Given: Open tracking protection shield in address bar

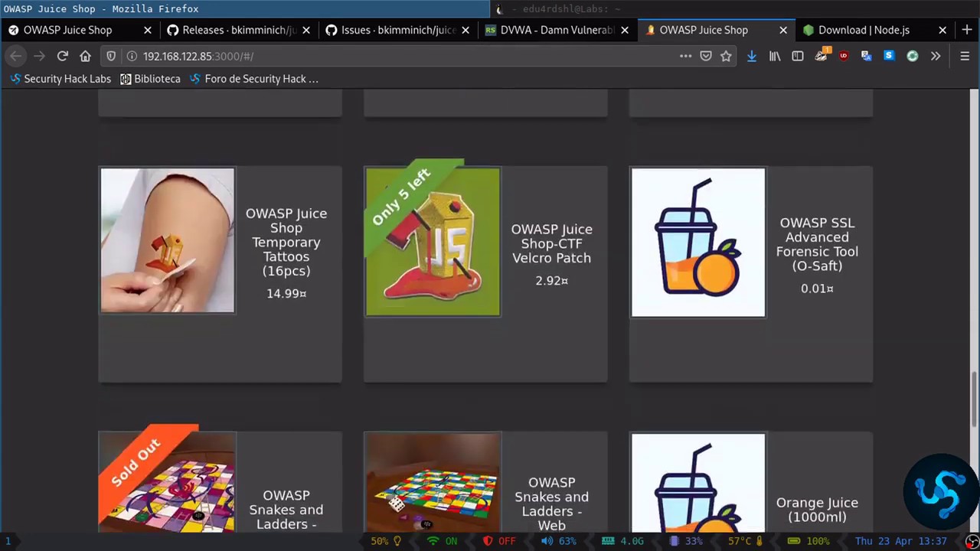Looking at the screenshot, I should (x=111, y=56).
